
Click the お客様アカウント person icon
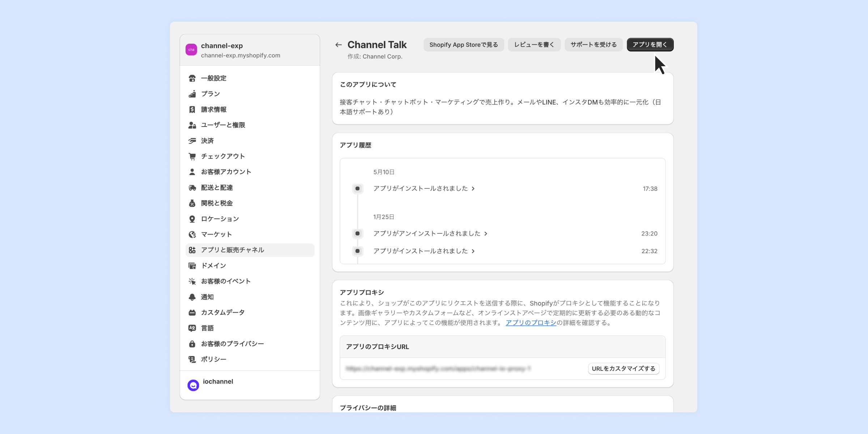coord(192,172)
